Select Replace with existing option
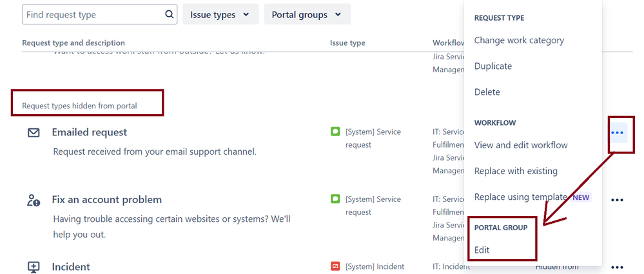Viewport: 644px width, 274px height. (516, 171)
